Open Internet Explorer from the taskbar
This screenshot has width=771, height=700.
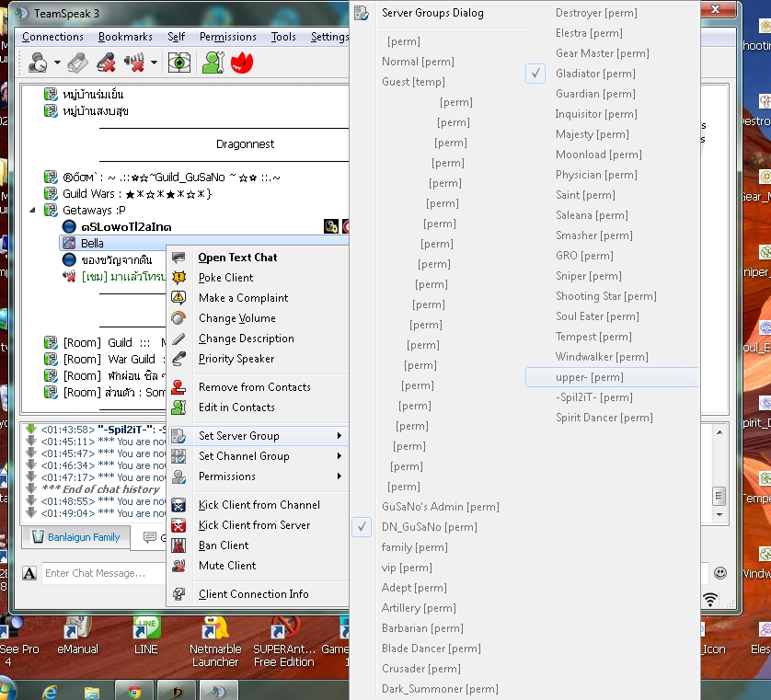(50, 692)
